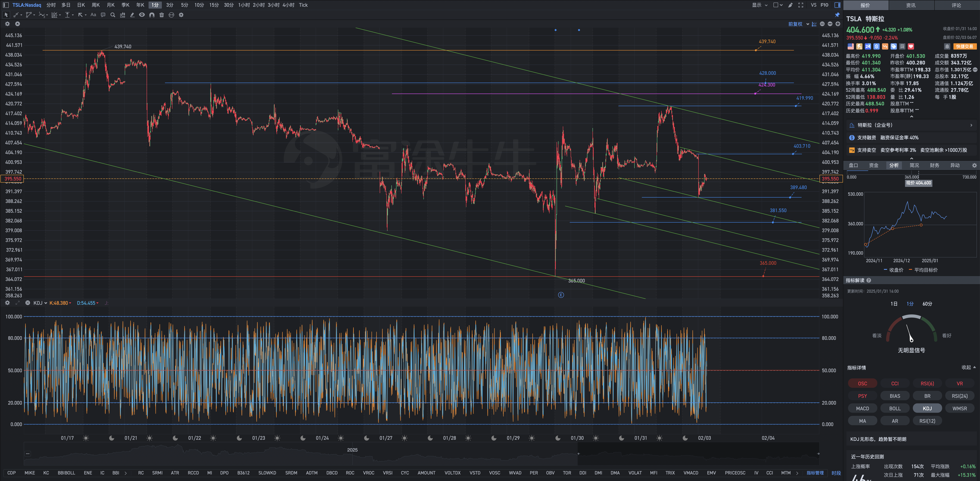The height and width of the screenshot is (481, 980).
Task: Toggle the left sidebar panel icon
Action: coord(6,5)
